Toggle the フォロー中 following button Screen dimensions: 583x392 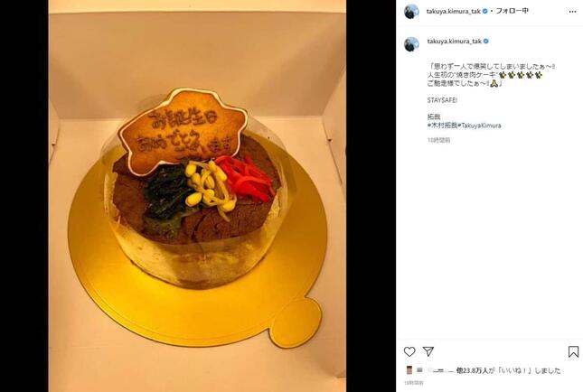(x=512, y=11)
